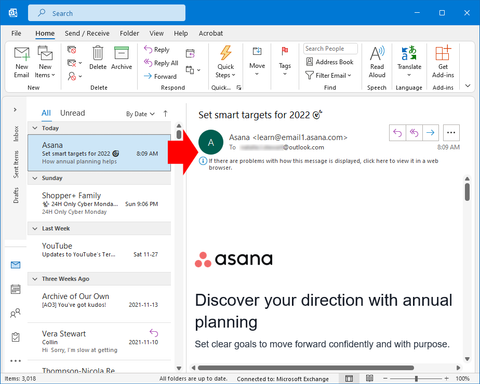
Task: Switch to Mail view icon
Action: 16,265
